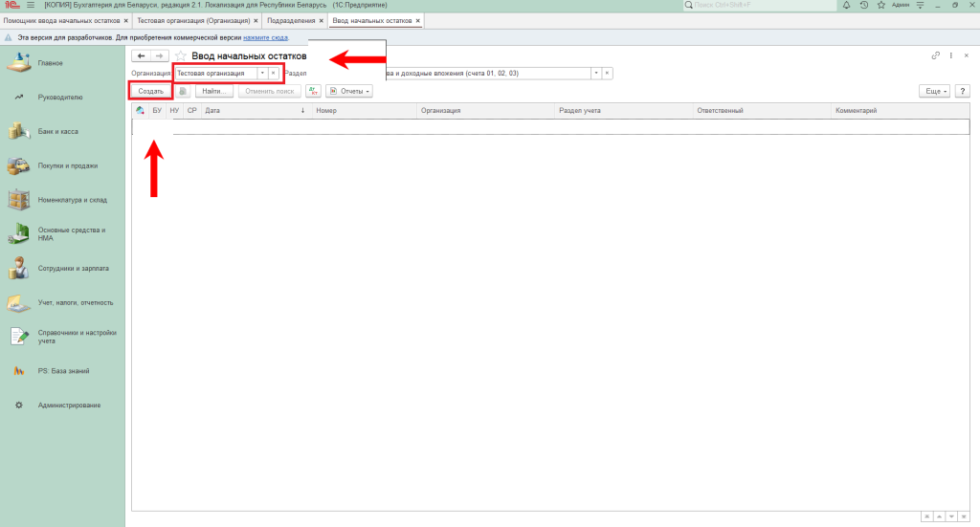980x527 pixels.
Task: Expand the Отчеты dropdown menu
Action: (x=348, y=91)
